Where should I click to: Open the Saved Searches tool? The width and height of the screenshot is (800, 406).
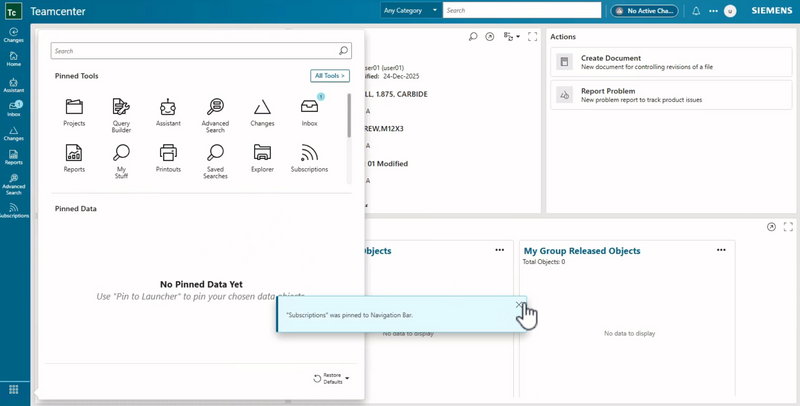tap(215, 161)
